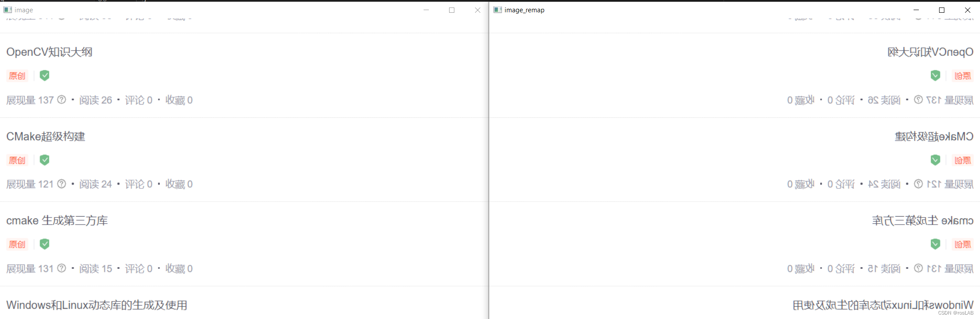Click mirrored 原创 badge in first row of image_remap
980x319 pixels.
(962, 76)
